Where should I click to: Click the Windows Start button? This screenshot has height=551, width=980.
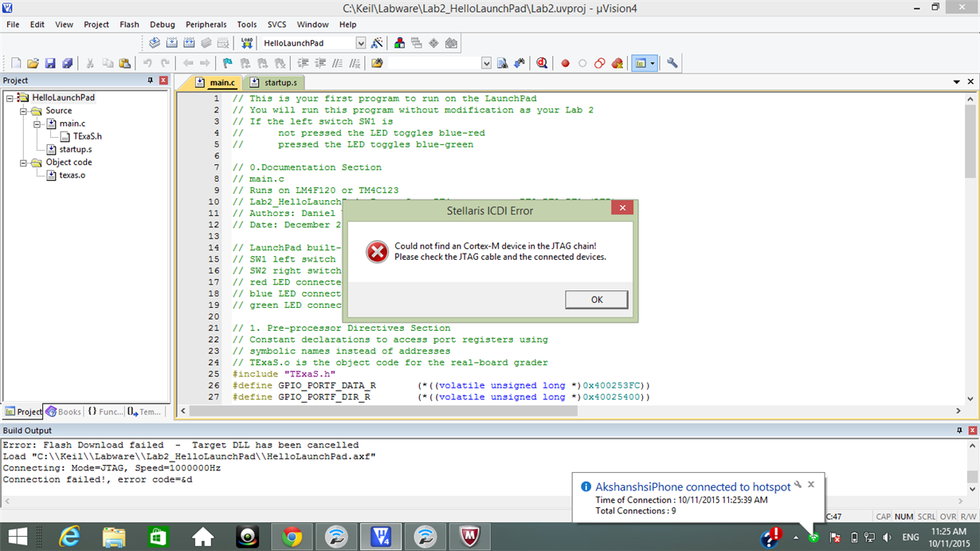[x=16, y=537]
